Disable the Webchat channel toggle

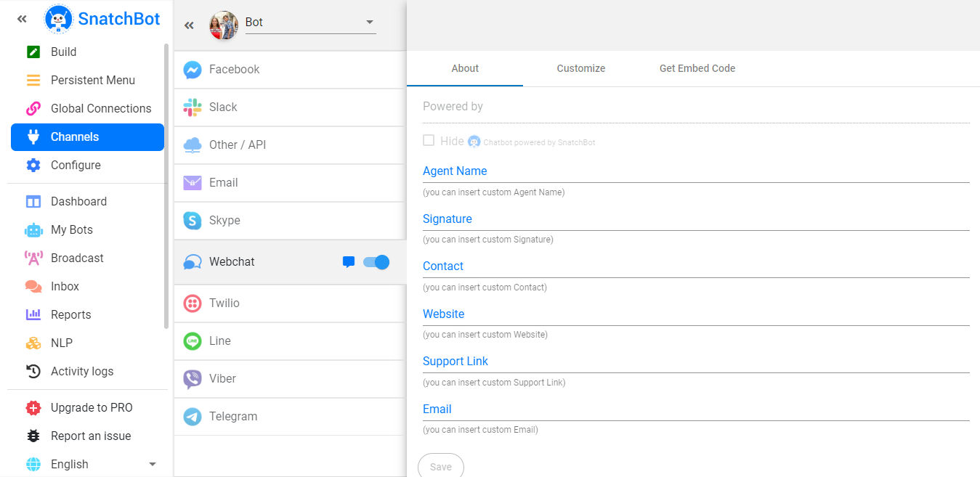376,262
